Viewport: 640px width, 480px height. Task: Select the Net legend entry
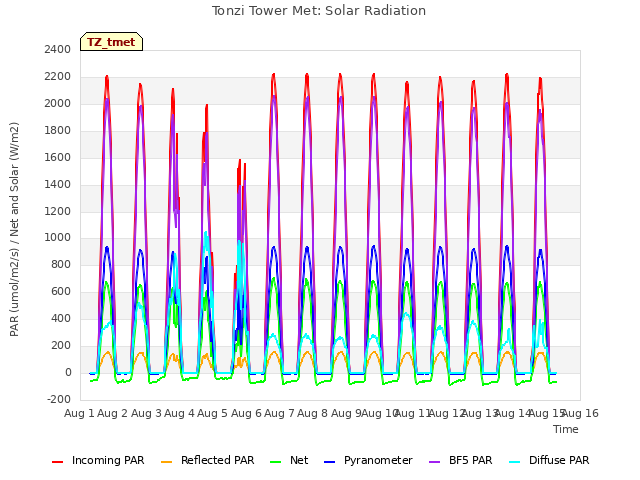click(289, 460)
